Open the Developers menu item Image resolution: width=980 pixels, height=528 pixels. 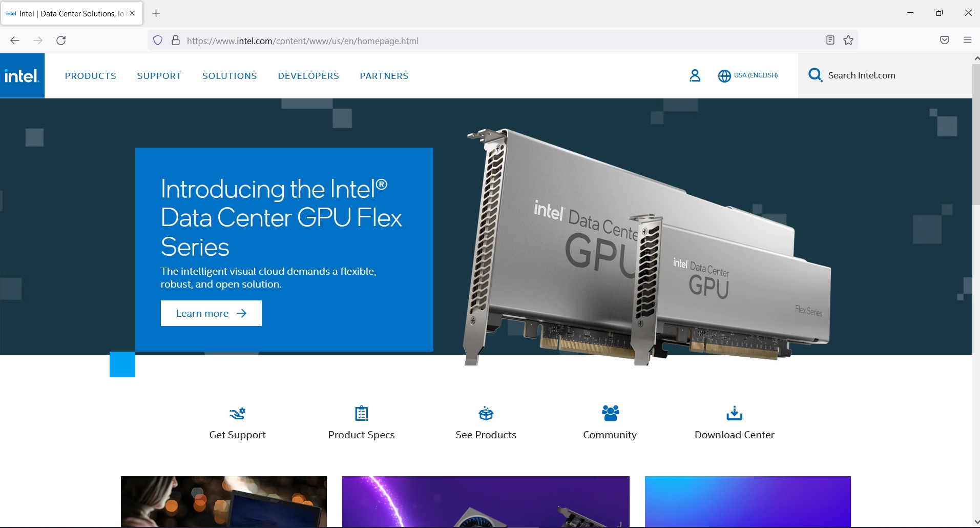coord(308,75)
